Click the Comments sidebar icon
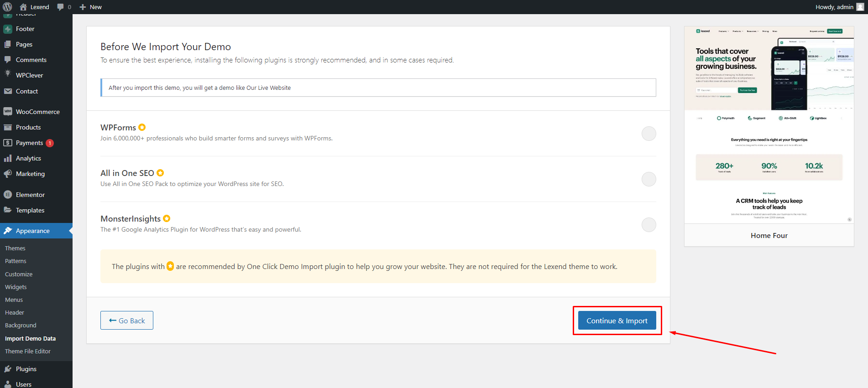 click(x=8, y=60)
